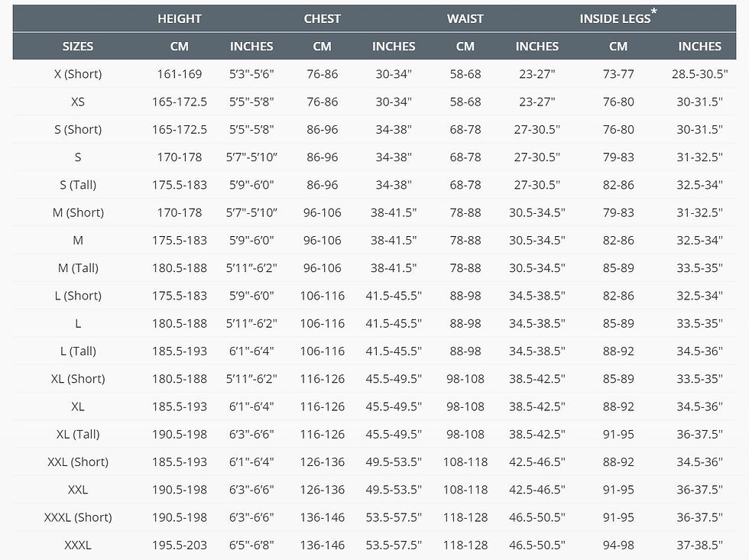The height and width of the screenshot is (560, 749).
Task: Select the XXXL (Short) size label
Action: click(78, 517)
